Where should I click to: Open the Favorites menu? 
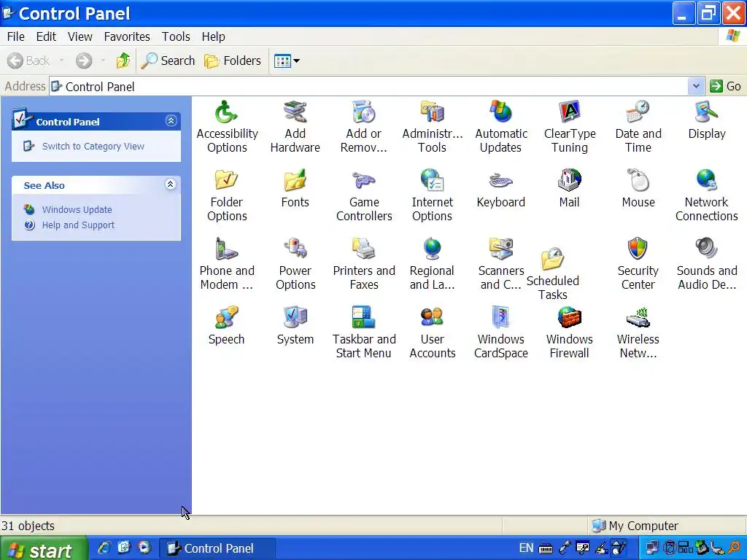(x=127, y=36)
